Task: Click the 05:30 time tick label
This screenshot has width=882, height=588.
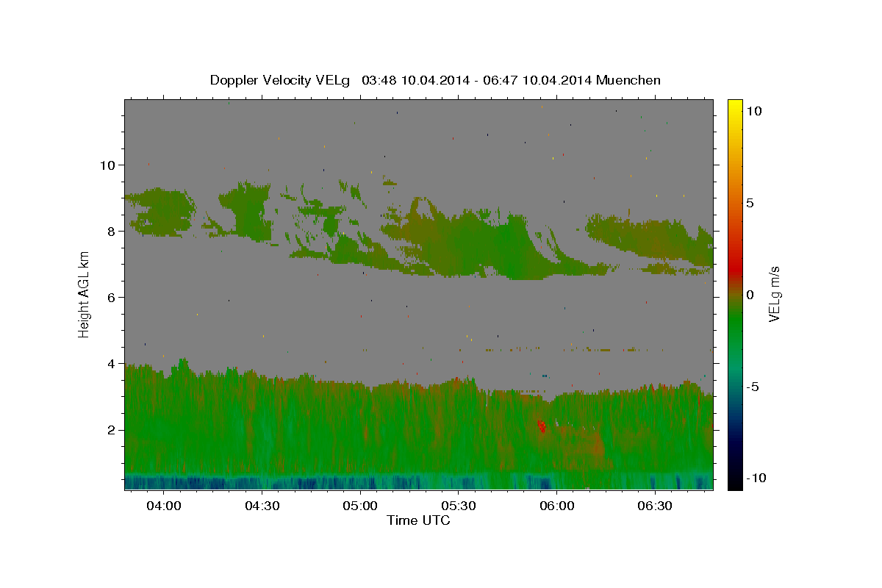Action: pyautogui.click(x=459, y=506)
